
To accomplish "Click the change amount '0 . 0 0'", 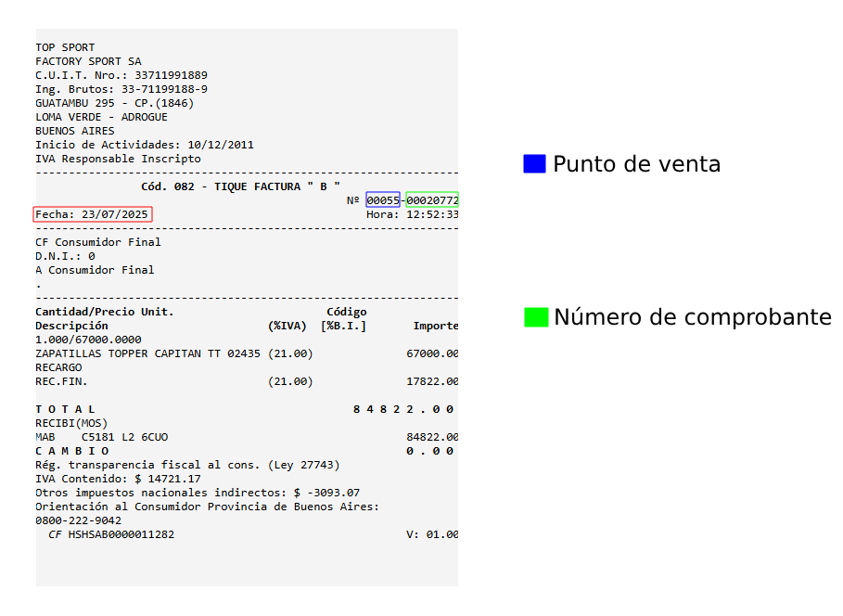I will tap(429, 451).
